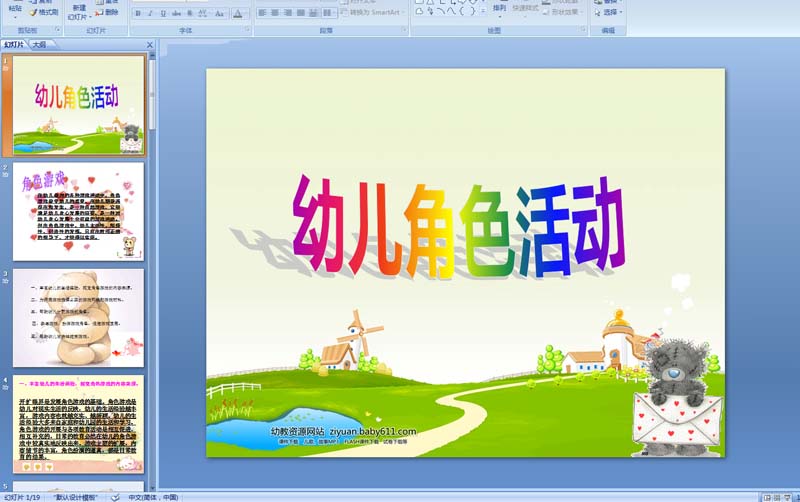
Task: Close the slides thumbnail pane
Action: click(147, 45)
